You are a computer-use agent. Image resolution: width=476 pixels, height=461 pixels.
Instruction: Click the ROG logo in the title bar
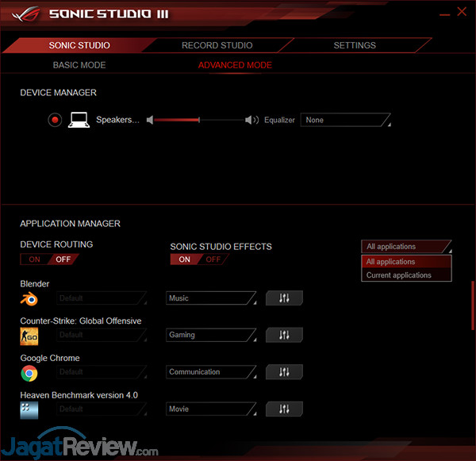tap(26, 13)
